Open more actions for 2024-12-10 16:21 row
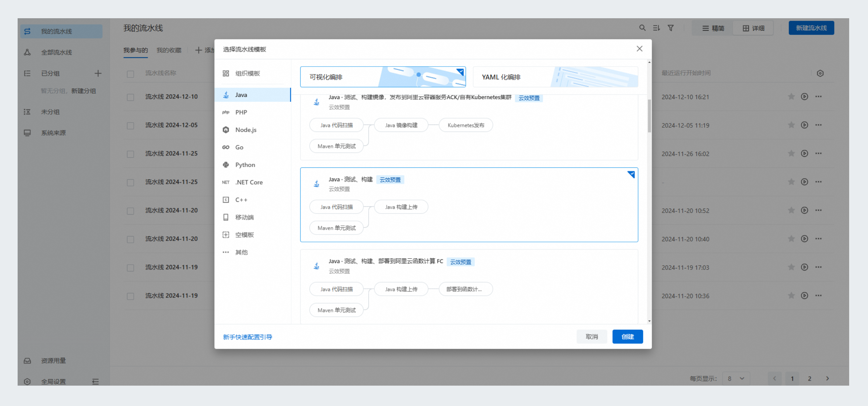Screen dimensions: 868x406 tap(818, 97)
